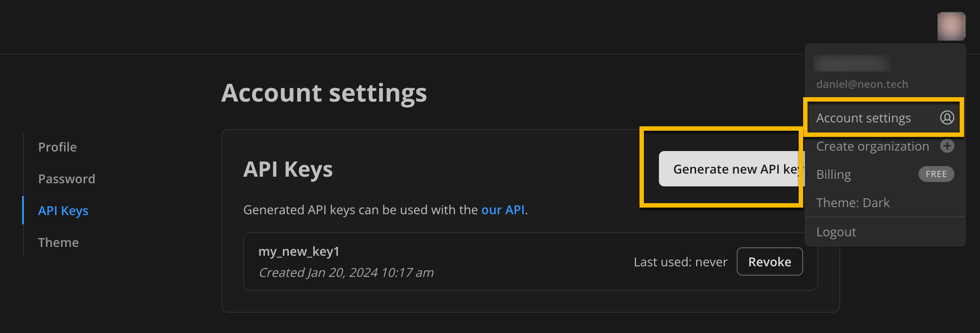This screenshot has height=333, width=980.
Task: Select Create organization in the dropdown menu
Action: pyautogui.click(x=872, y=146)
